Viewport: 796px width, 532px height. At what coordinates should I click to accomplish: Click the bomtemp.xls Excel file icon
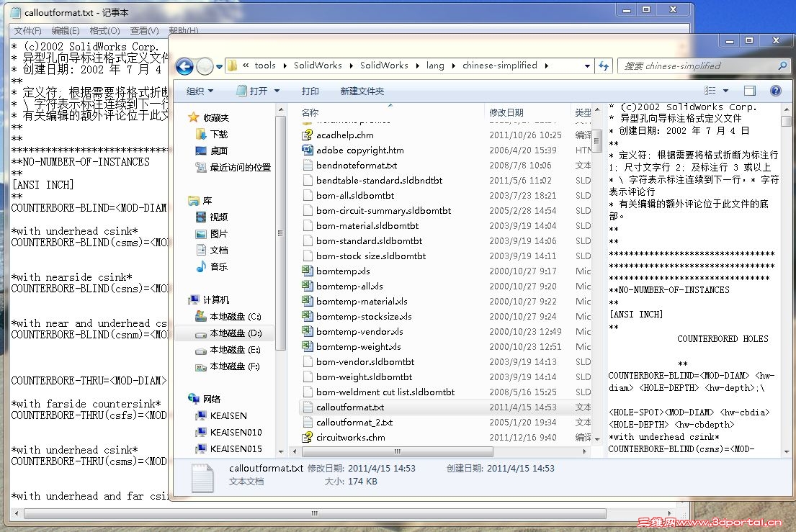click(307, 271)
